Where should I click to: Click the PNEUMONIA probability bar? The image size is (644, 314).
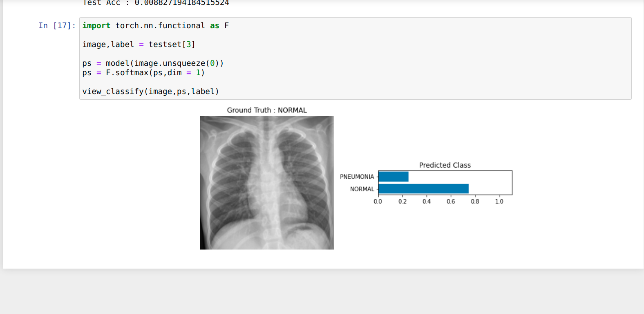(x=393, y=177)
